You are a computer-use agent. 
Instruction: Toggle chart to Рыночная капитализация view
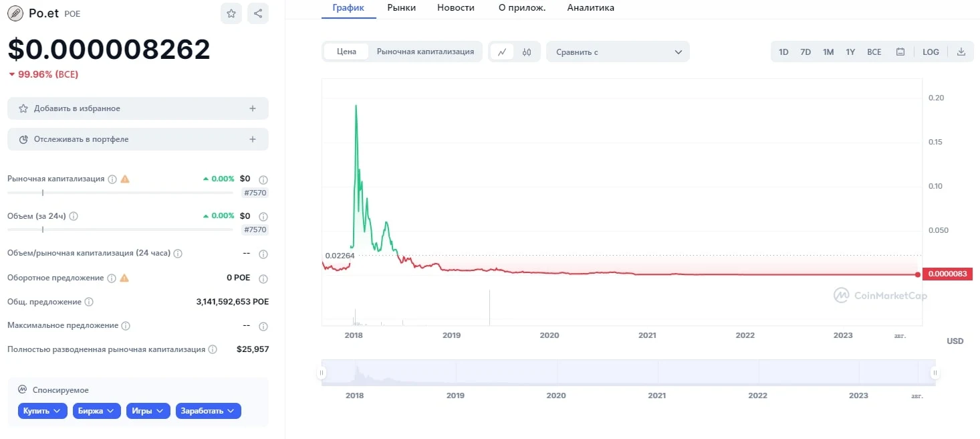pos(425,52)
